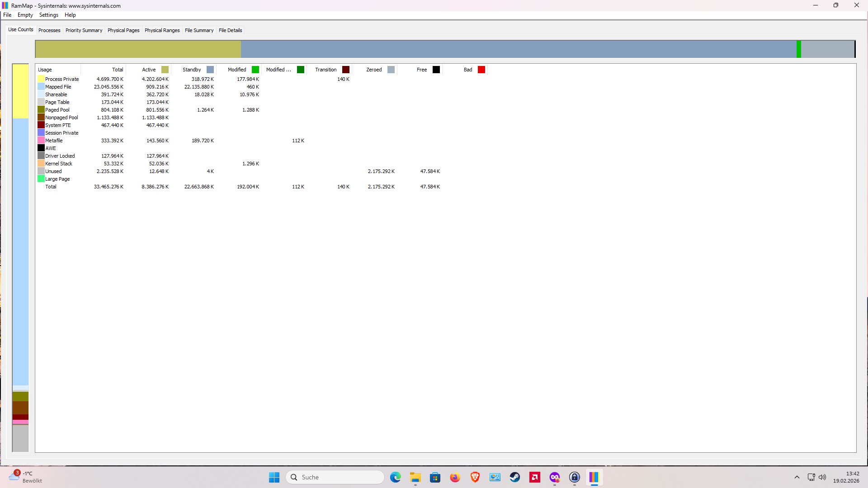Click the Bad legend color swatch
Image resolution: width=868 pixels, height=488 pixels.
pos(481,70)
